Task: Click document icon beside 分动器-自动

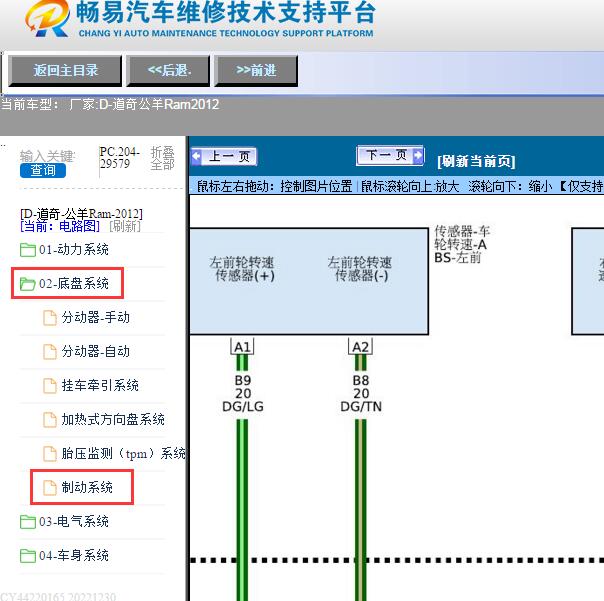Action: click(x=50, y=352)
